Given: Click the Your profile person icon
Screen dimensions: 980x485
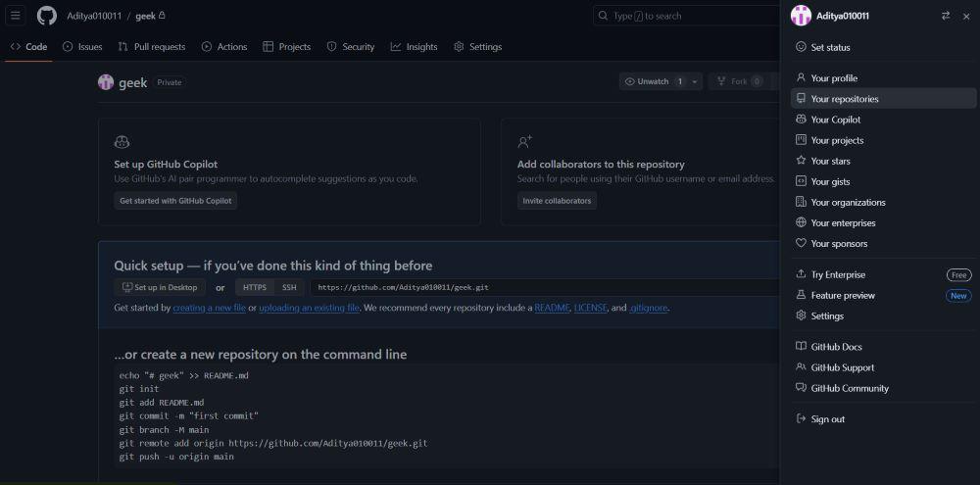Looking at the screenshot, I should [801, 78].
